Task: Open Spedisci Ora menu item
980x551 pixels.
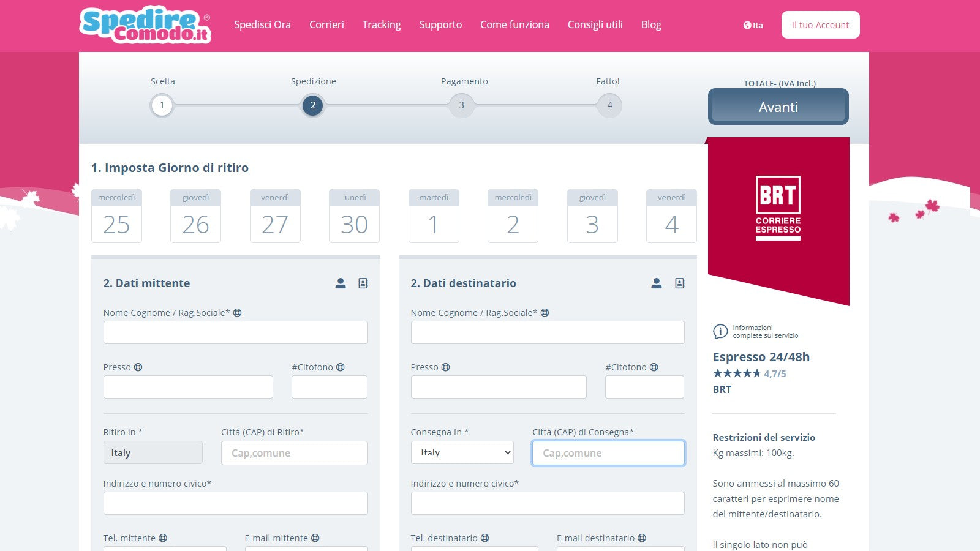Action: coord(262,24)
